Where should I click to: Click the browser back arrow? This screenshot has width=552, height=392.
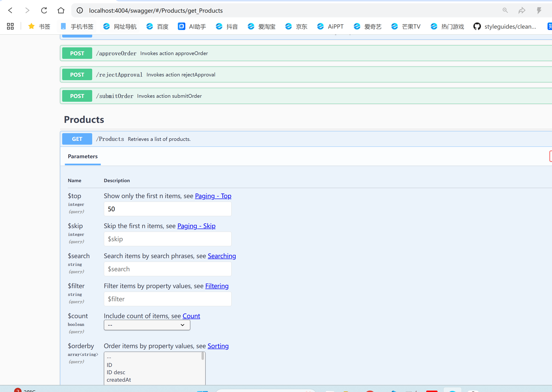pyautogui.click(x=10, y=10)
